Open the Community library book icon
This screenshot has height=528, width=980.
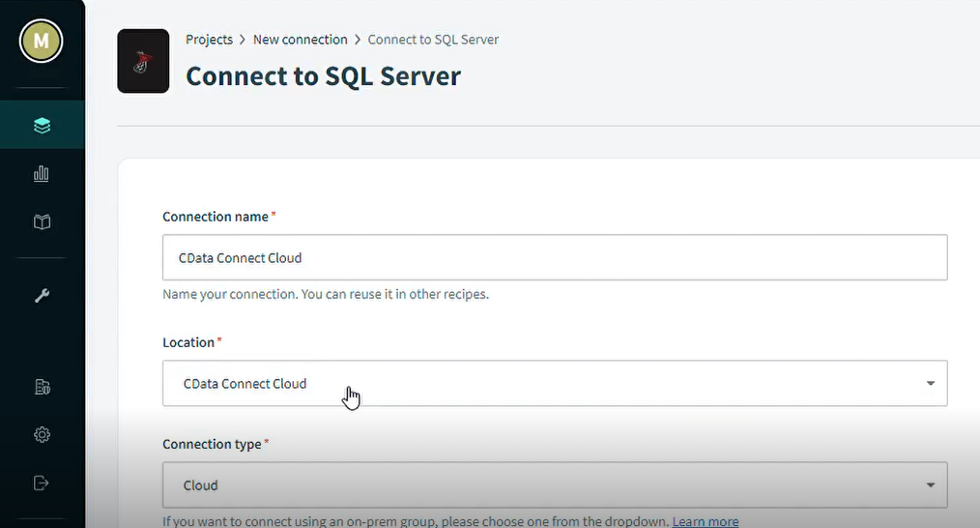(42, 222)
